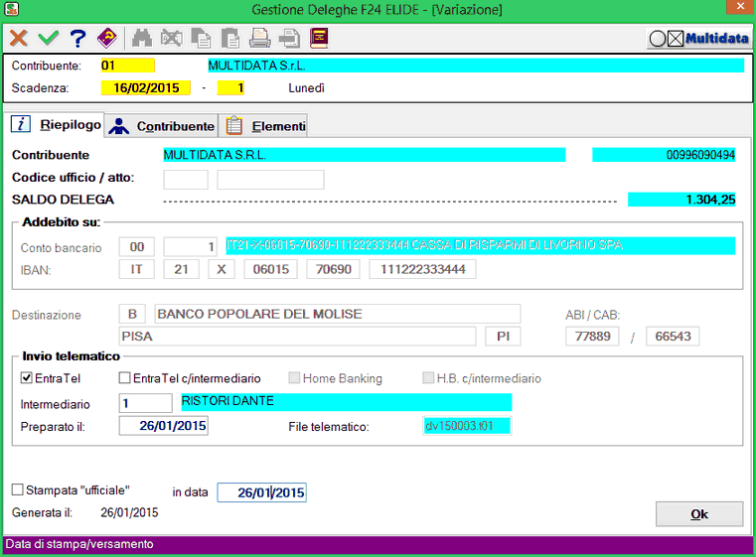
Task: Uncheck the EntraTel checkbox
Action: (27, 378)
